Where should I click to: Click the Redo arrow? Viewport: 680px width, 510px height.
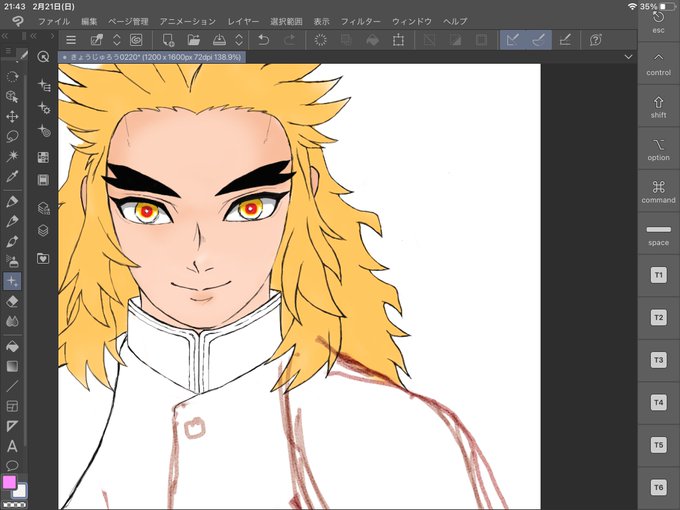(289, 40)
